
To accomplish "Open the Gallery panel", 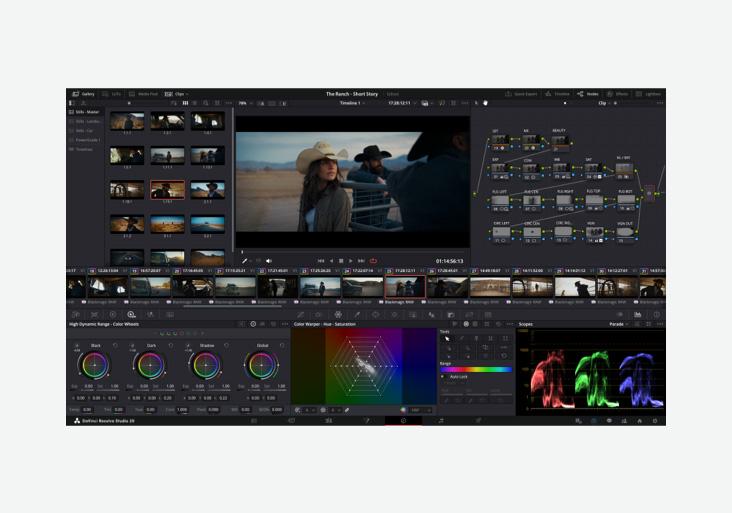I will (x=83, y=94).
